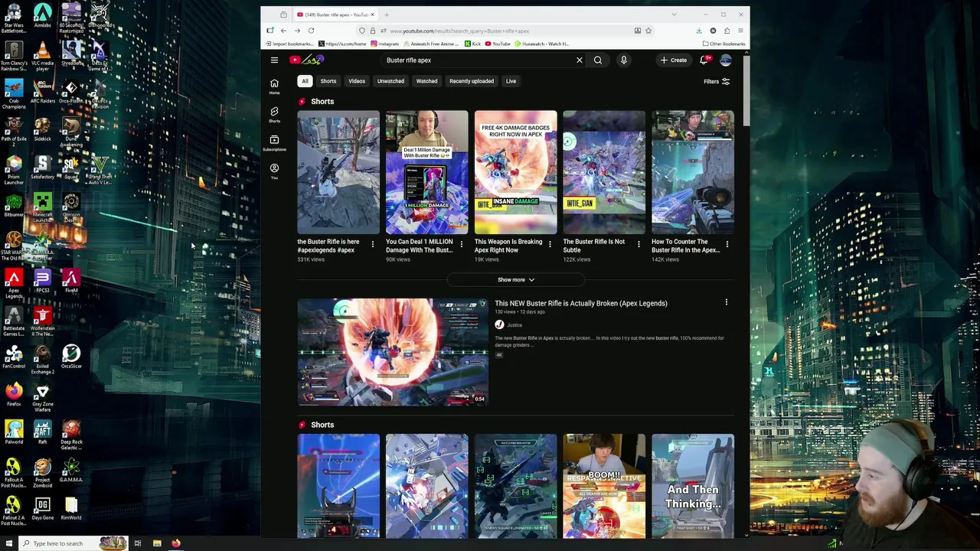Click the Firefox taskbar icon
Screen dimensions: 980x551
click(x=176, y=543)
